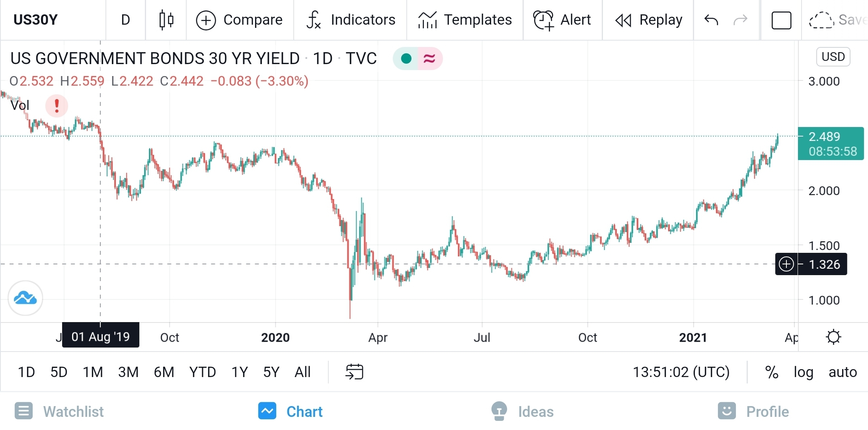The image size is (868, 430).
Task: Undo the last chart action
Action: pyautogui.click(x=711, y=20)
